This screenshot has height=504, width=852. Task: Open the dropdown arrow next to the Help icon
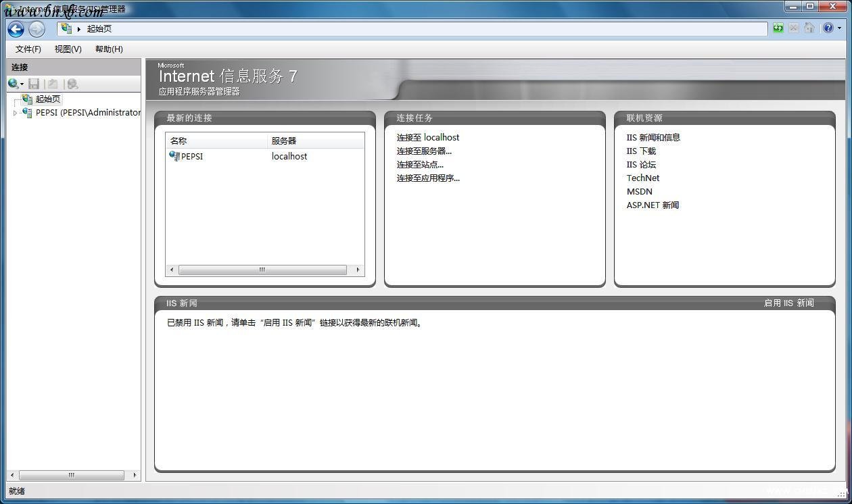pyautogui.click(x=841, y=28)
